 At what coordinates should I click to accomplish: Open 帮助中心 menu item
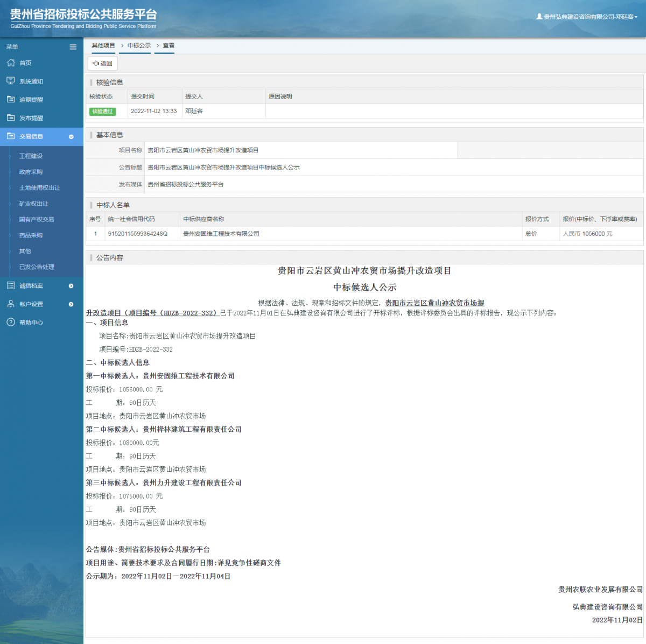pyautogui.click(x=31, y=323)
